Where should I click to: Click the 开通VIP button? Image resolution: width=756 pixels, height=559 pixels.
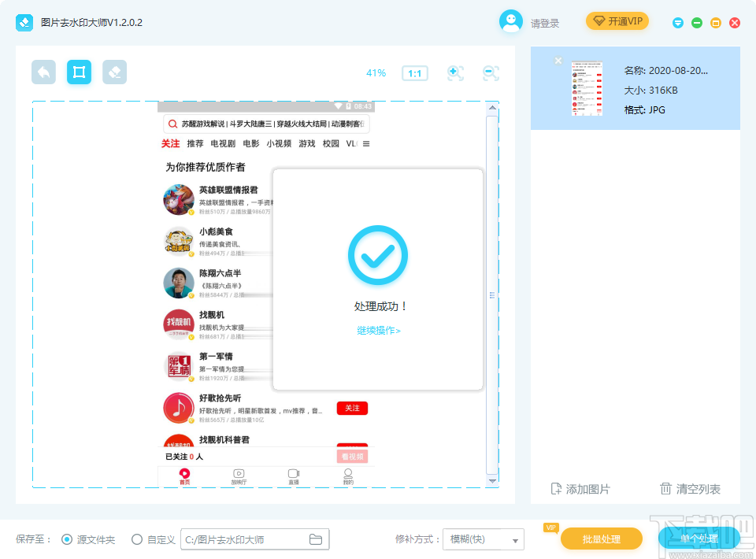click(x=617, y=21)
